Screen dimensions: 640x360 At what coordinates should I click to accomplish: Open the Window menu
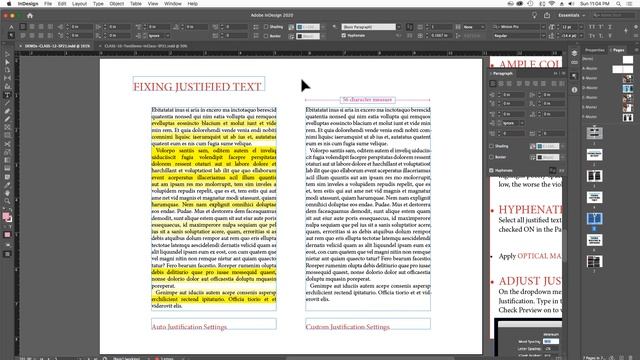click(173, 4)
